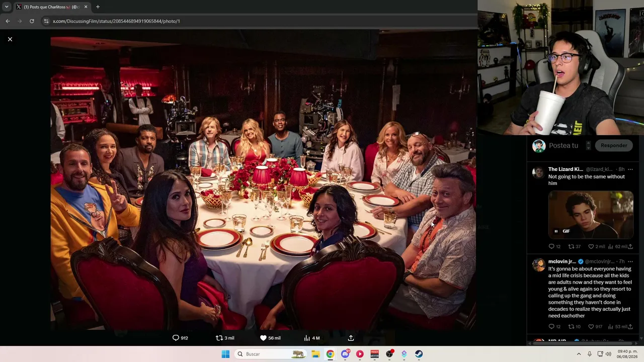This screenshot has width=644, height=362.
Task: Click the 'Not going to be the same' text
Action: [587, 180]
